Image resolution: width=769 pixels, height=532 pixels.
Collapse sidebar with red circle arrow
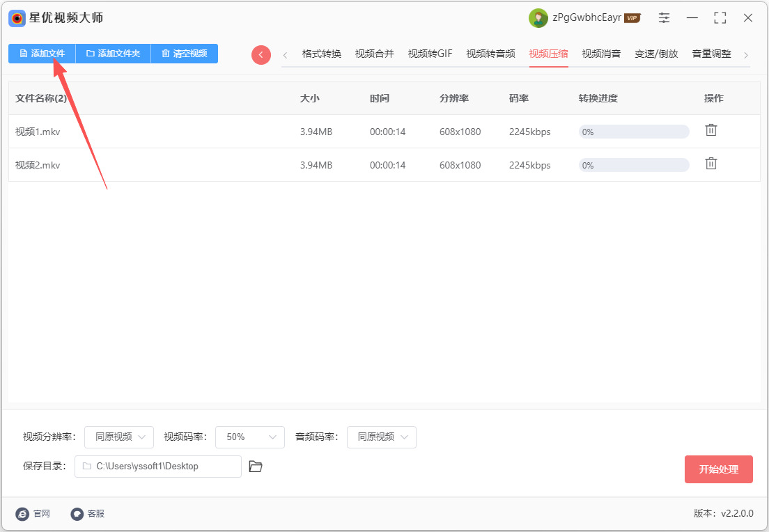point(261,55)
